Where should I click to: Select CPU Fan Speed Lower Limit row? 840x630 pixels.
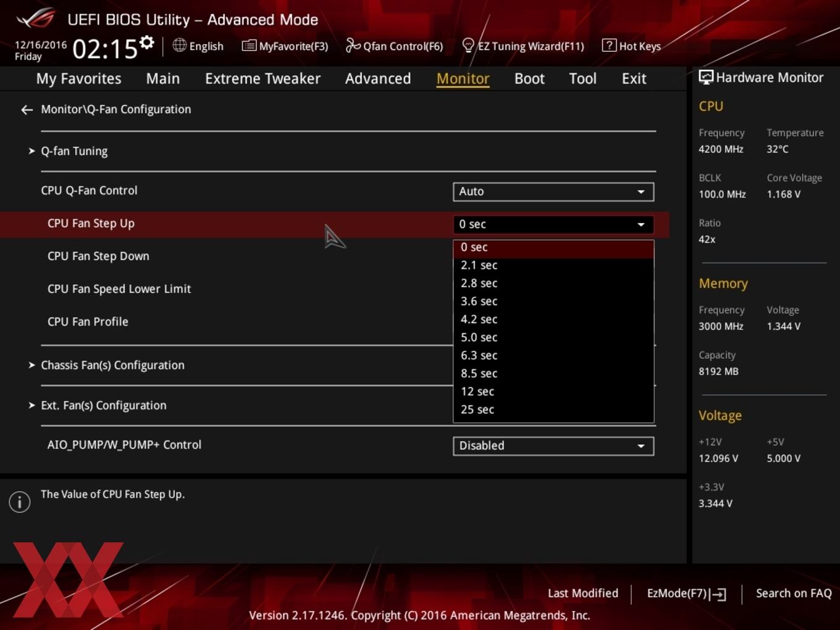click(119, 289)
